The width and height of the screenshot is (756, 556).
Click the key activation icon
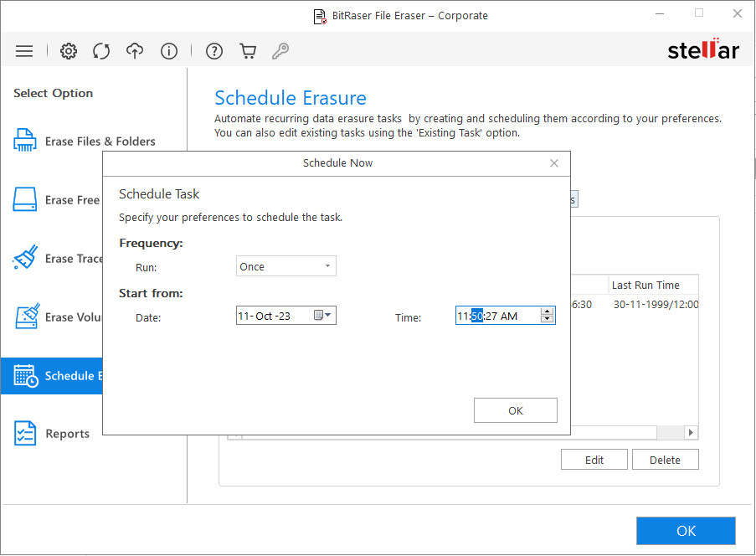click(280, 51)
